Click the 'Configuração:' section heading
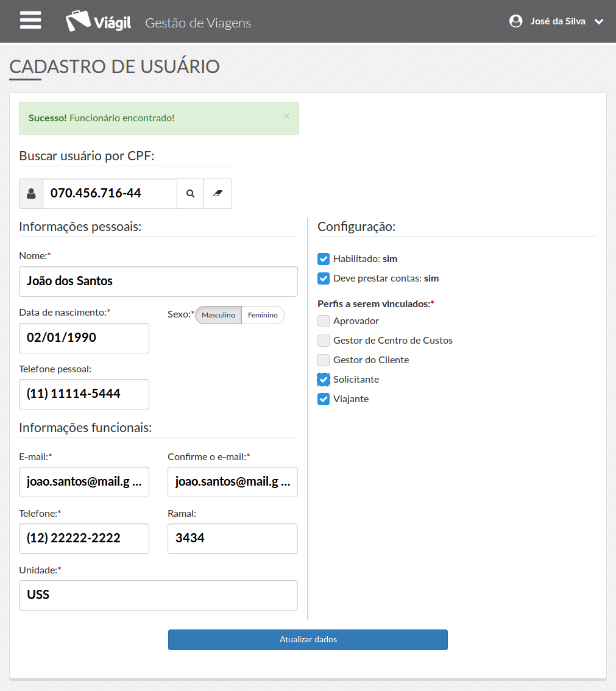 pyautogui.click(x=356, y=227)
